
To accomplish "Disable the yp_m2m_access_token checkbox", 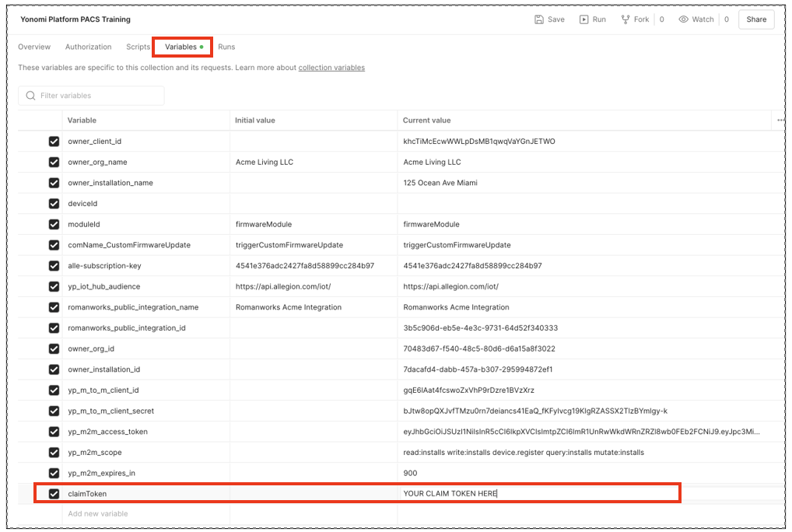I will pos(54,432).
